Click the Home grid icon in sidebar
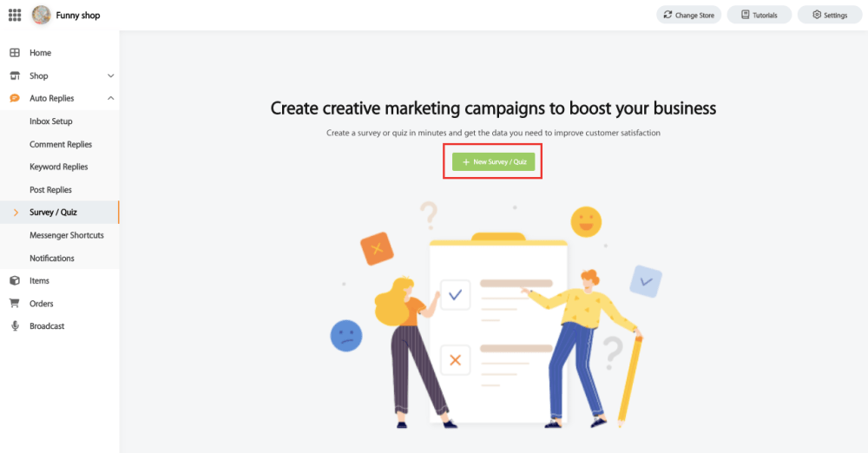Screen dimensions: 868x453 (x=15, y=53)
